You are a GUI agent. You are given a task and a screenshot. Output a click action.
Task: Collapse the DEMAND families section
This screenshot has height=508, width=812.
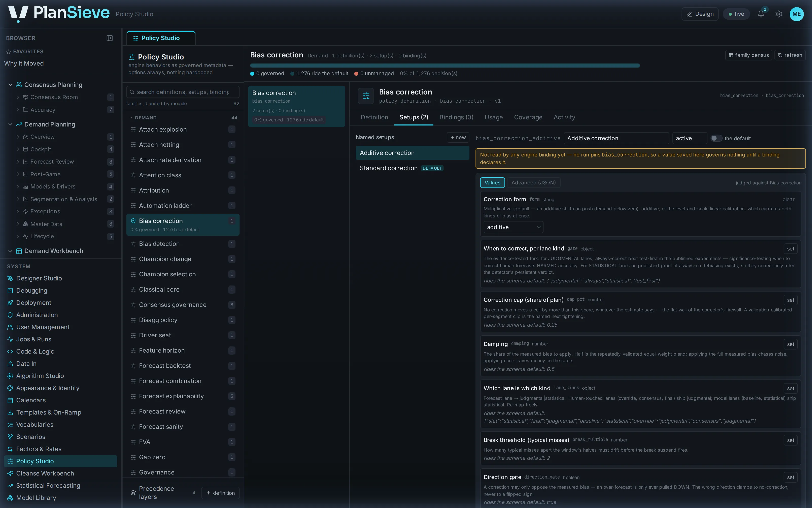(130, 118)
